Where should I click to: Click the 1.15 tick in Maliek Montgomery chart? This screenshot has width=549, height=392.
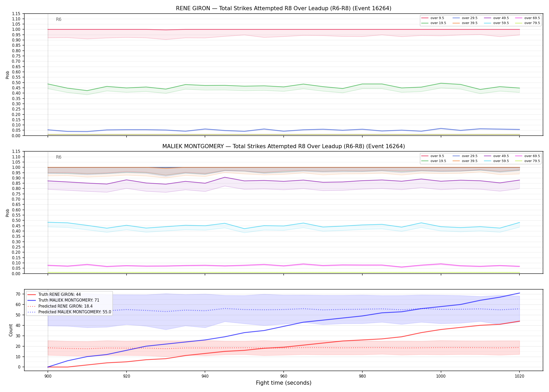(x=16, y=152)
